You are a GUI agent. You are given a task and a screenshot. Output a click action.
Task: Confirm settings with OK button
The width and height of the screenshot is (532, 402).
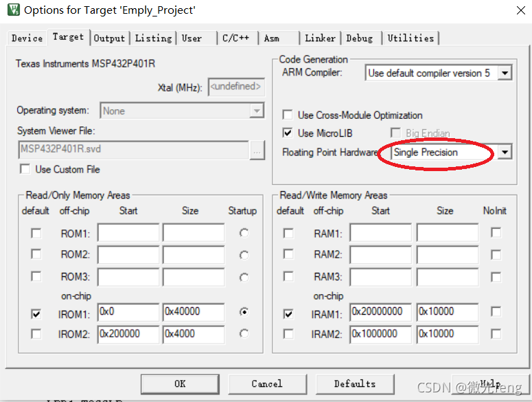(x=180, y=384)
